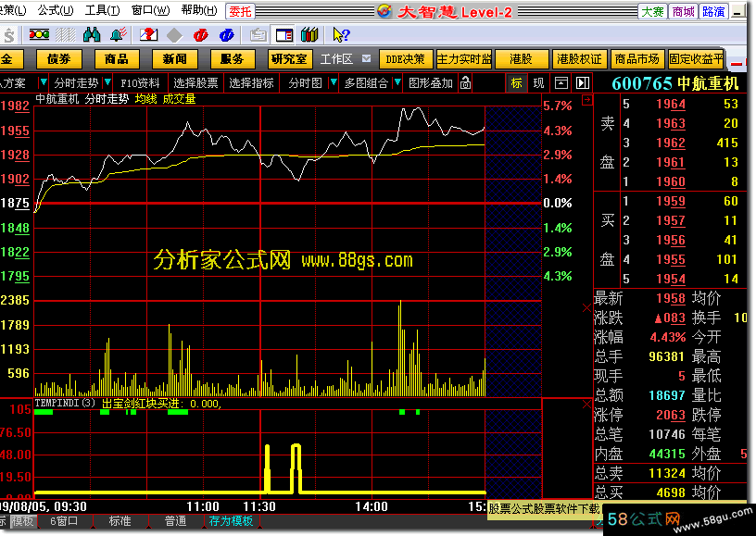Select the 主力实时监 monitoring tab
Image resolution: width=756 pixels, height=536 pixels.
click(464, 59)
